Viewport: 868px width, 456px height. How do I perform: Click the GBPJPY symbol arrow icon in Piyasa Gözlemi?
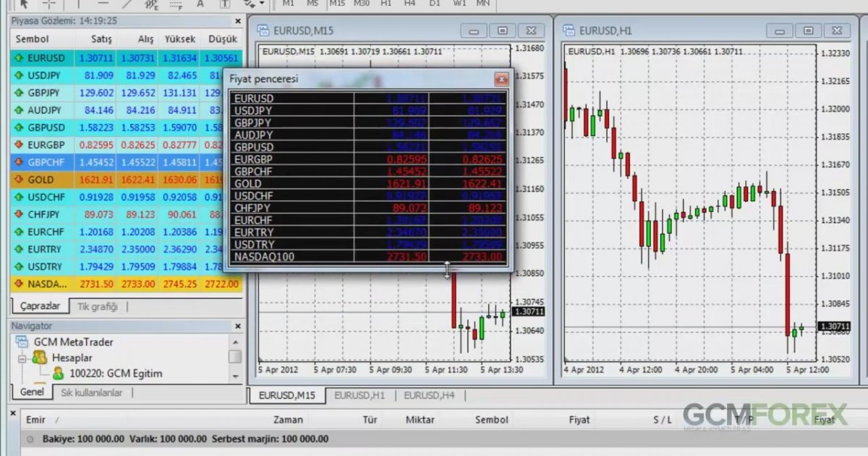click(20, 93)
